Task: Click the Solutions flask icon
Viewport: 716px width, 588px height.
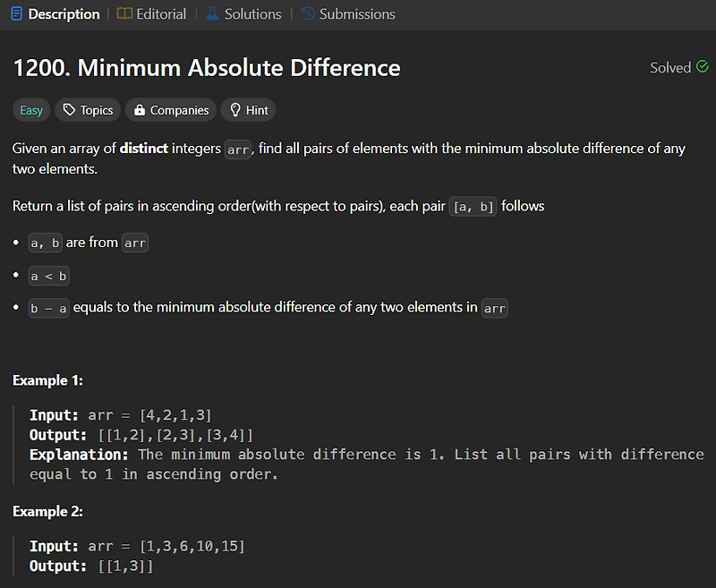Action: pos(212,14)
